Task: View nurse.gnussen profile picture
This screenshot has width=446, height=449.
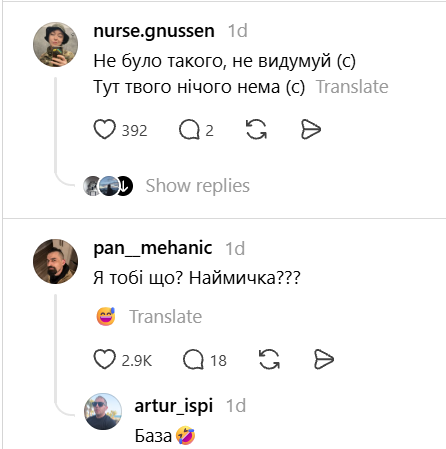Action: coord(55,45)
